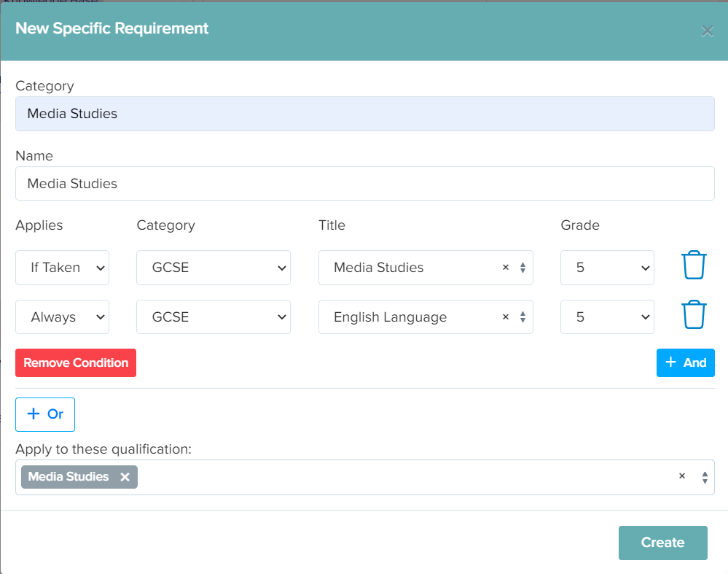The image size is (728, 574).
Task: Clear the Media Studies title selection
Action: click(506, 267)
